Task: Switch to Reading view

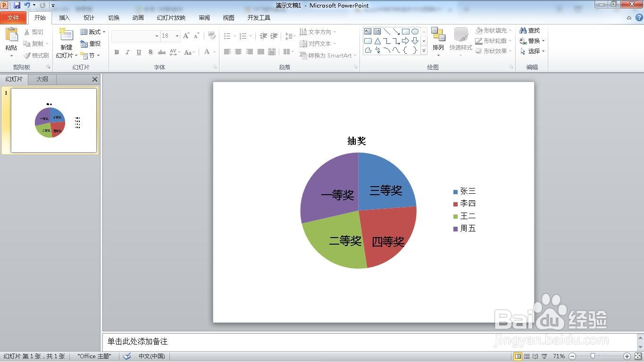Action: pyautogui.click(x=535, y=356)
